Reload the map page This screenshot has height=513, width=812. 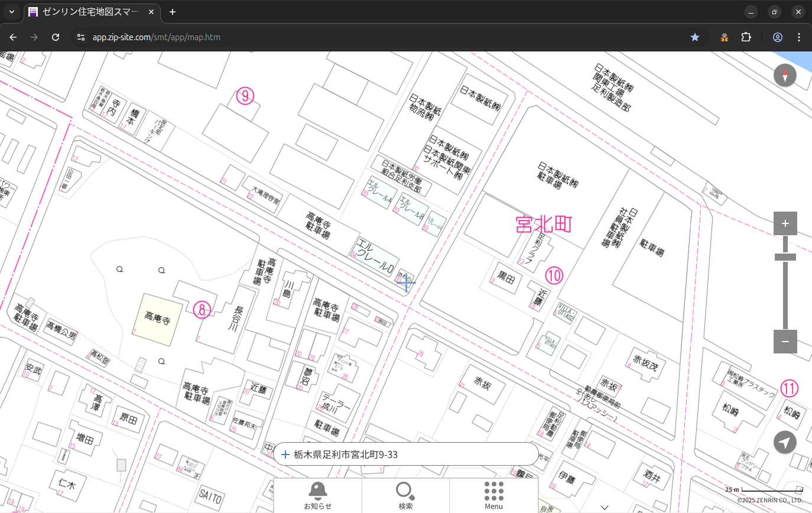56,37
